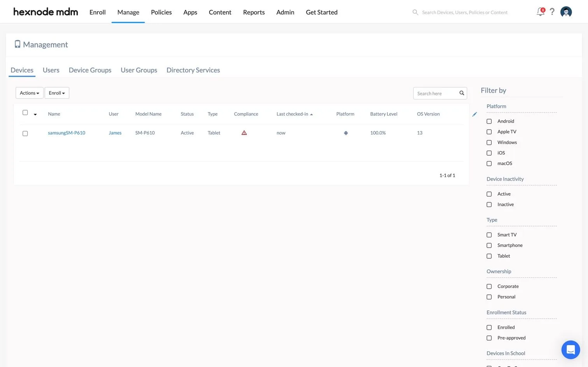This screenshot has width=588, height=367.
Task: Click the Android platform icon in device row
Action: 346,133
